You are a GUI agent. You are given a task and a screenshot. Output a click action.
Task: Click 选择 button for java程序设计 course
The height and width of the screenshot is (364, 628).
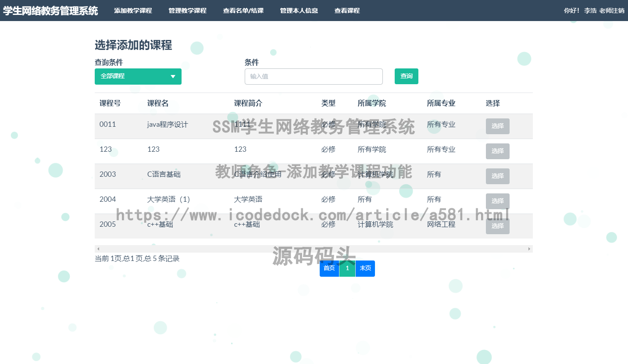[x=497, y=126]
